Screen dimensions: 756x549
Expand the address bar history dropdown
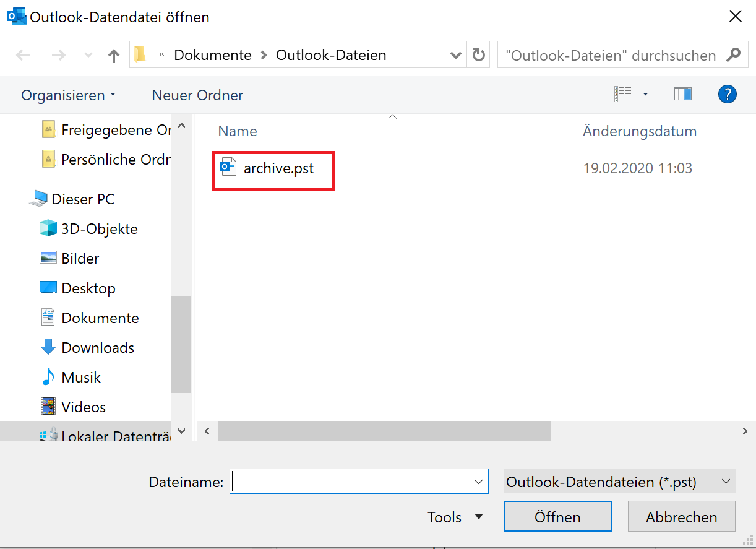tap(456, 55)
